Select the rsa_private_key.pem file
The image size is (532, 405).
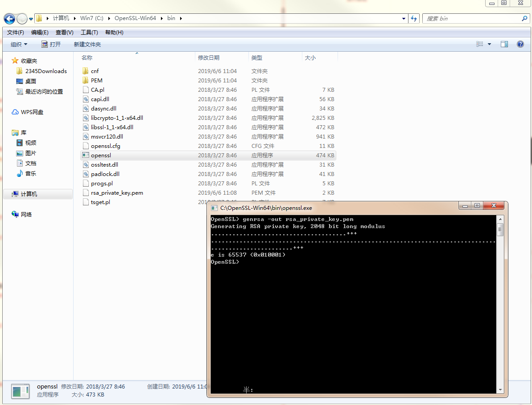click(x=116, y=193)
